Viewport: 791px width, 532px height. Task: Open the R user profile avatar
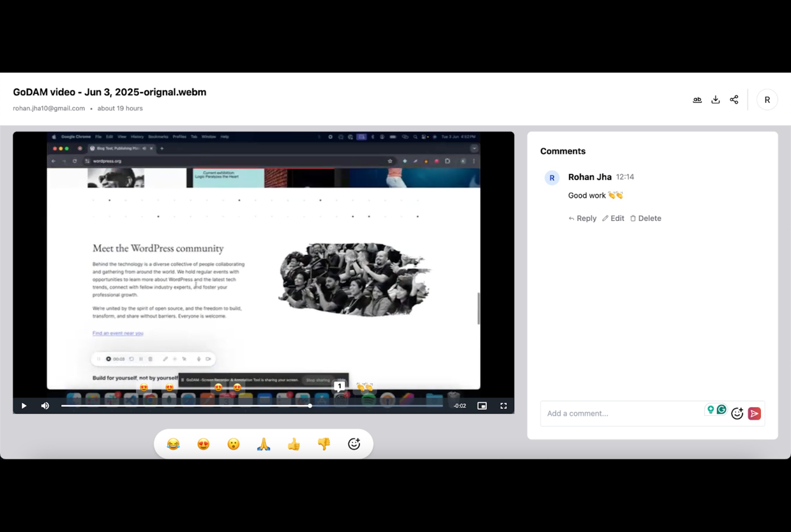[x=767, y=100]
